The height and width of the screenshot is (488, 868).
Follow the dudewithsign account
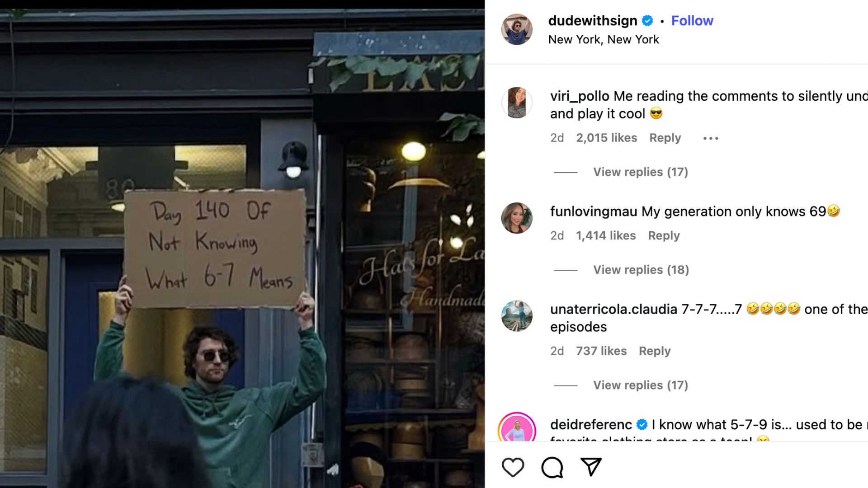click(x=692, y=21)
